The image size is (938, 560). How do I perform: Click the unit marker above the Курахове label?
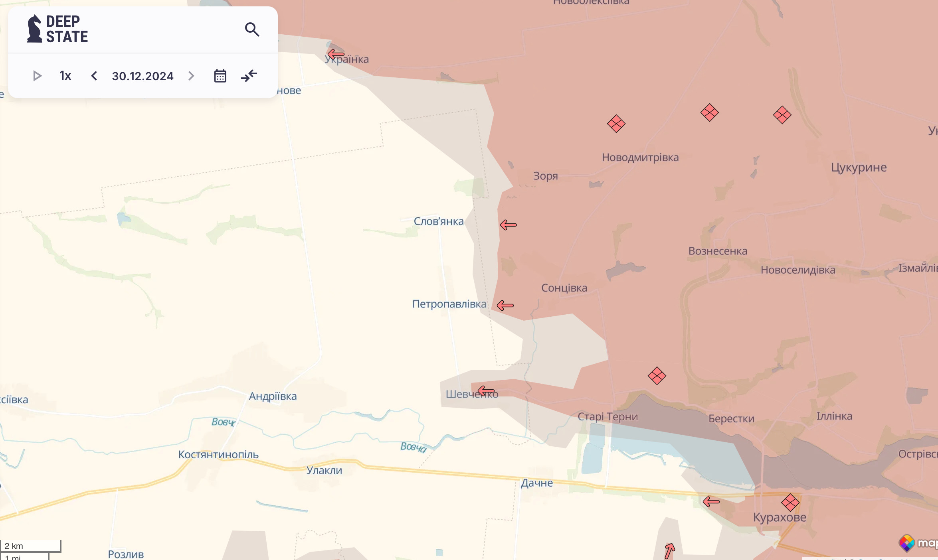(x=790, y=503)
